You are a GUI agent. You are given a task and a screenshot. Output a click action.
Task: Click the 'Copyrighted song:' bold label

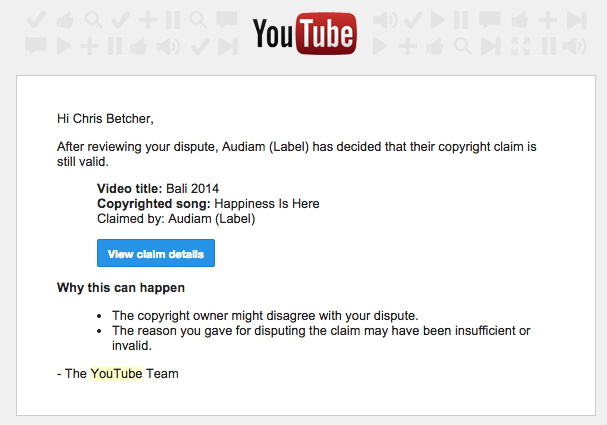(x=154, y=204)
